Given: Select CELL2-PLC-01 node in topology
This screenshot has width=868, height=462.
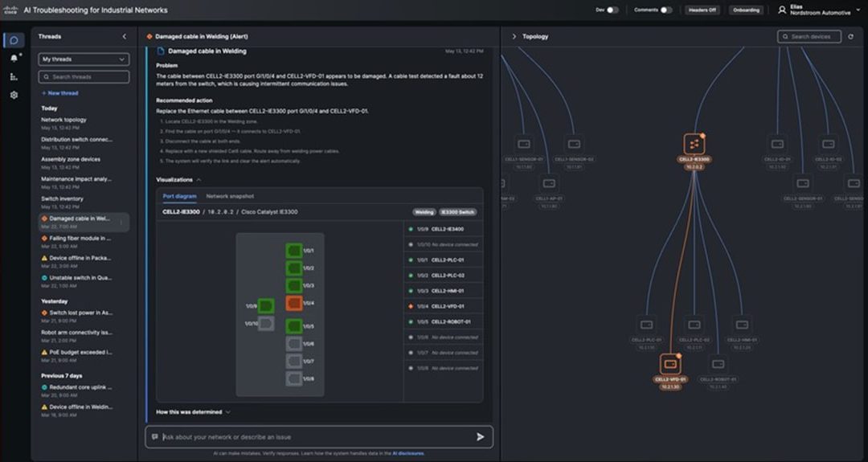Looking at the screenshot, I should tap(646, 325).
